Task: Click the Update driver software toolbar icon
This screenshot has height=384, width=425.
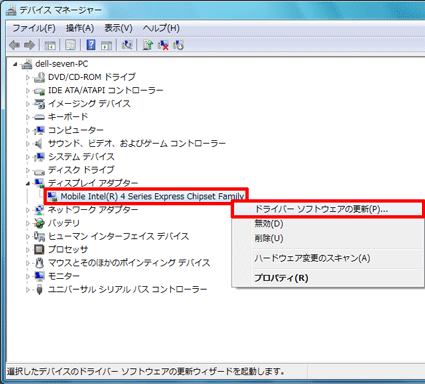Action: pos(148,45)
